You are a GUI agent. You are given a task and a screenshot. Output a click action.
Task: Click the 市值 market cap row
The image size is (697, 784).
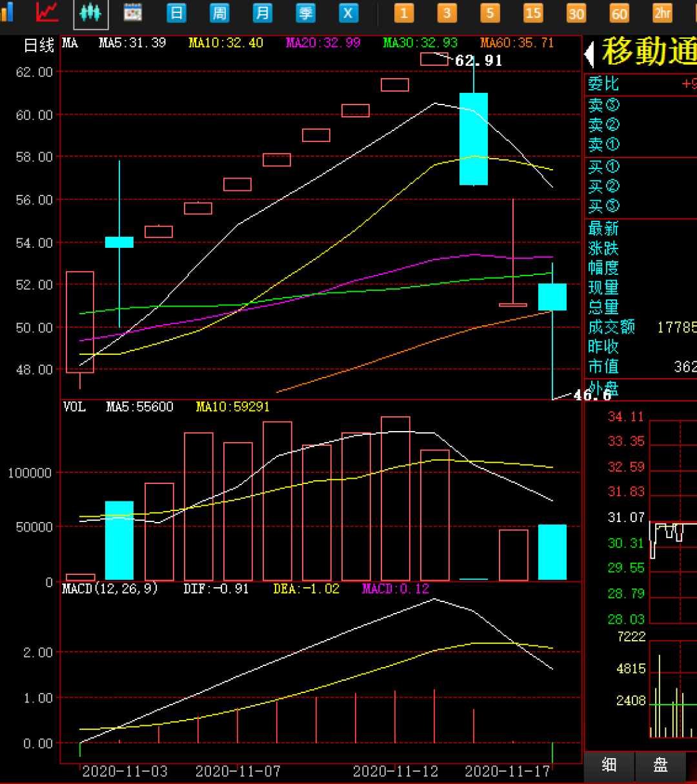tap(641, 367)
